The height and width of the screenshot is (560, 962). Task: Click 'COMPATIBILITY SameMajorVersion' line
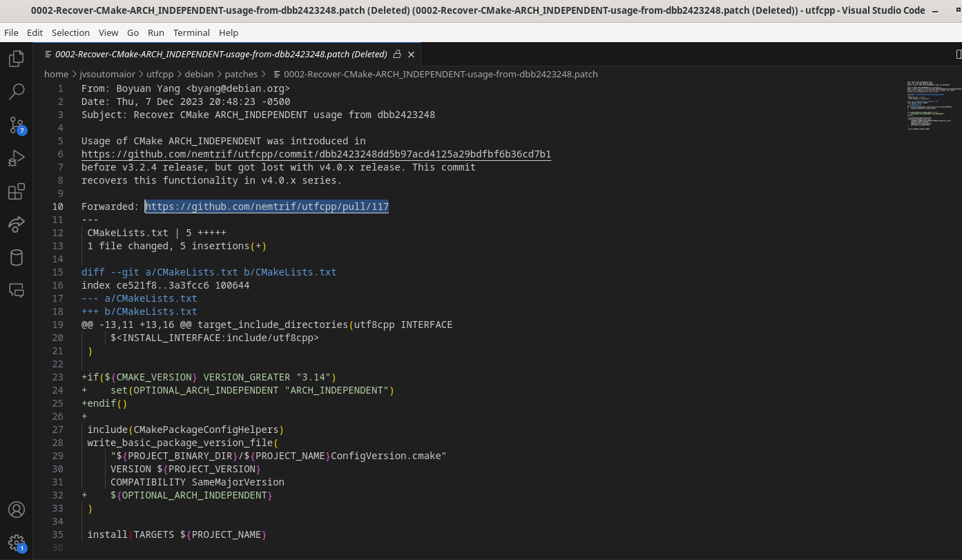tap(198, 482)
